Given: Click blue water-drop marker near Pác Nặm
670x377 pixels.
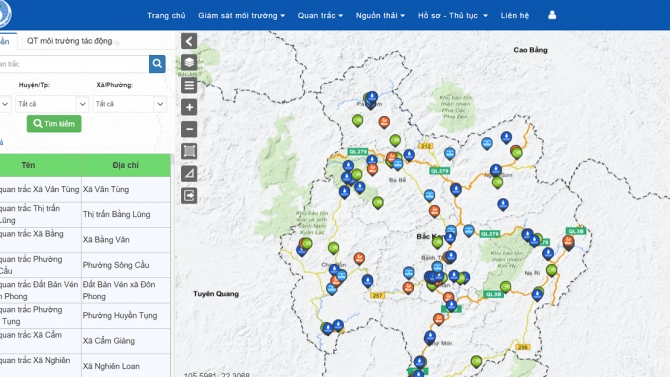Looking at the screenshot, I should pos(372,97).
